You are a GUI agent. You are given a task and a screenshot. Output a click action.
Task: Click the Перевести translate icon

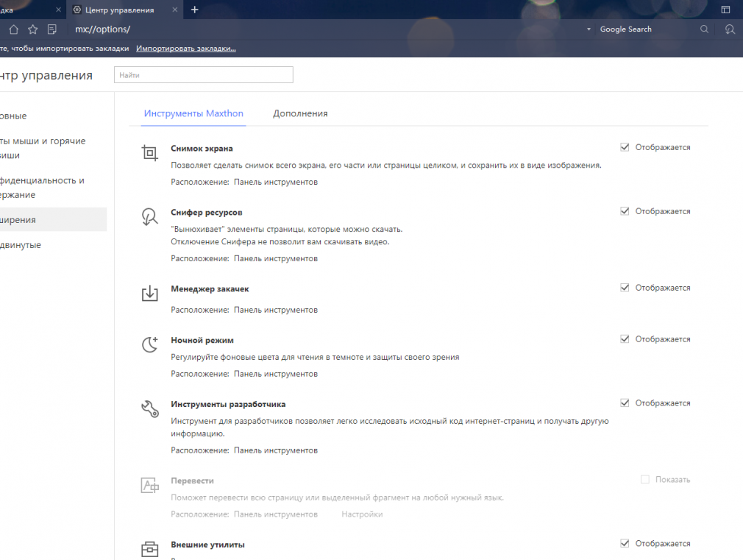[150, 485]
